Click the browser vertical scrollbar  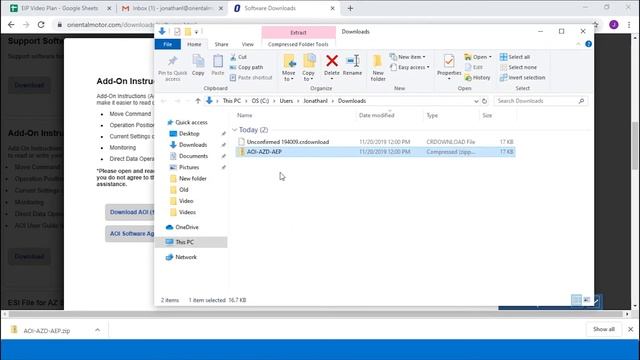pos(634,145)
